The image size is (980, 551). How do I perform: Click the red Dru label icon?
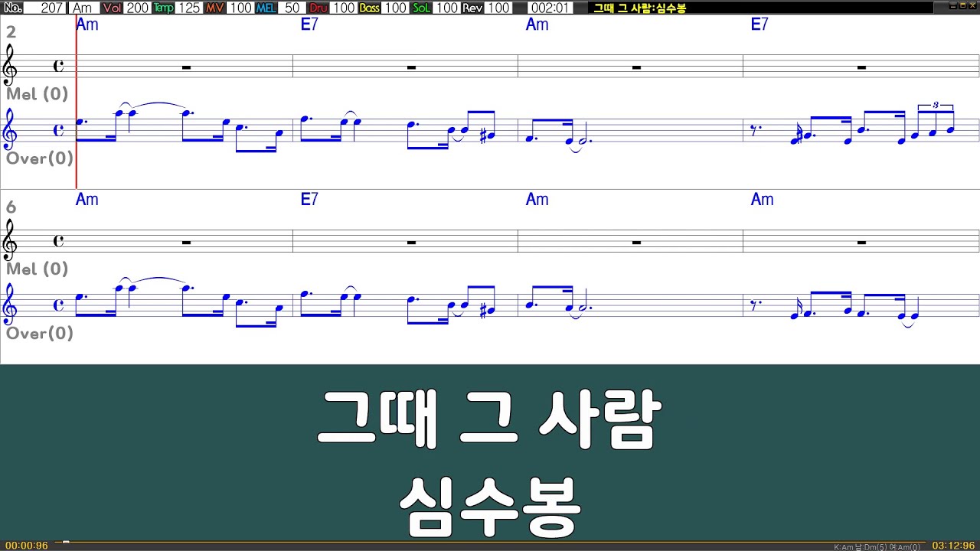[x=318, y=8]
